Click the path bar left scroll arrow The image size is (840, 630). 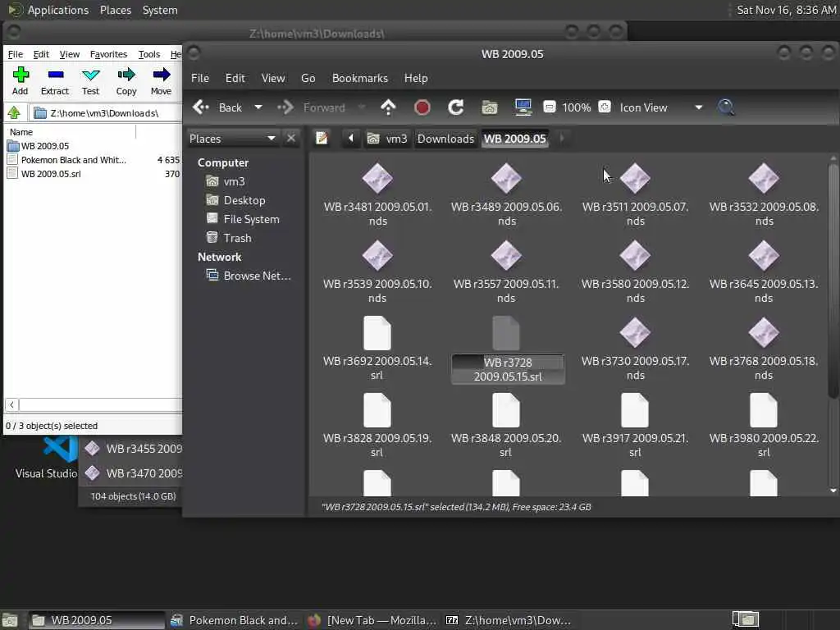[x=351, y=139]
